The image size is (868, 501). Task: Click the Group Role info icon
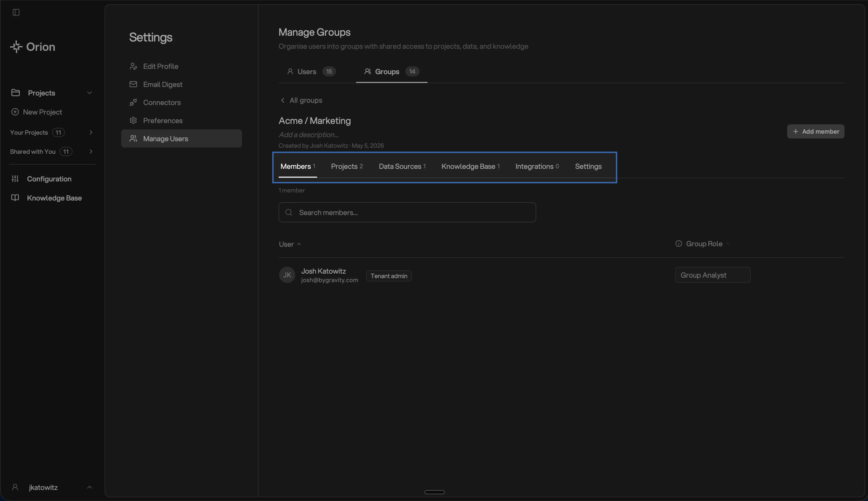679,244
